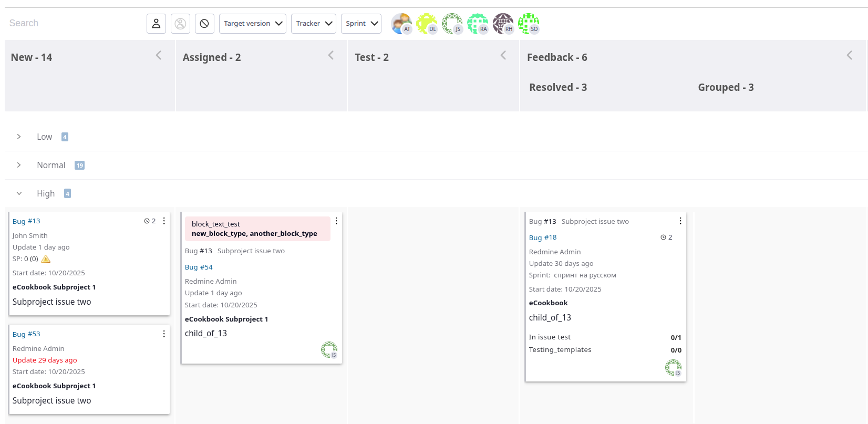Toggle the unassigned user filter icon

[x=180, y=24]
